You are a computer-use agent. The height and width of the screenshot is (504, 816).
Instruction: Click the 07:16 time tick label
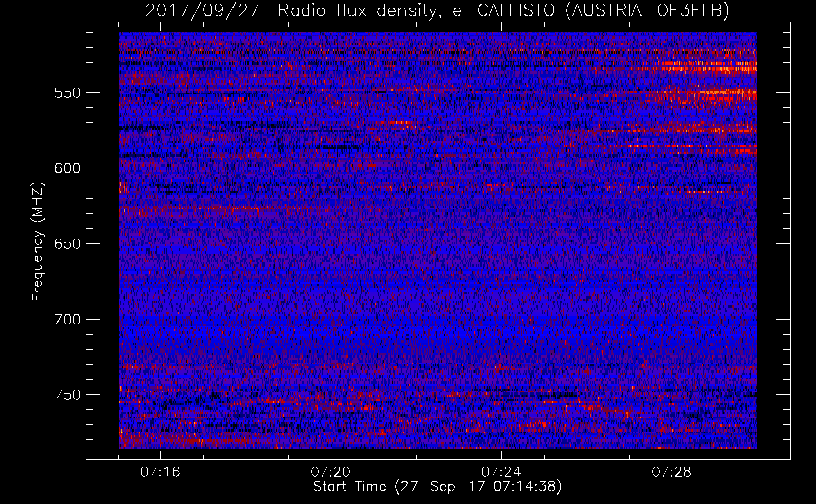(160, 472)
